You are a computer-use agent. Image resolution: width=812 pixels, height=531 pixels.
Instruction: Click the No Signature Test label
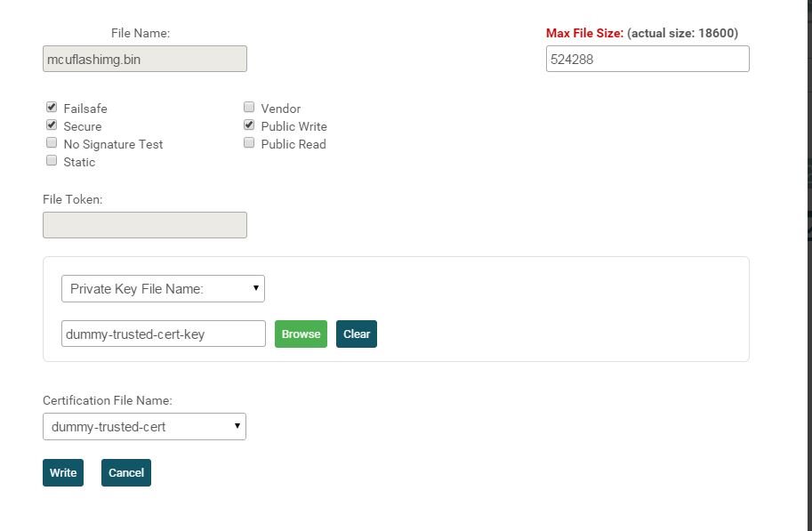coord(113,144)
